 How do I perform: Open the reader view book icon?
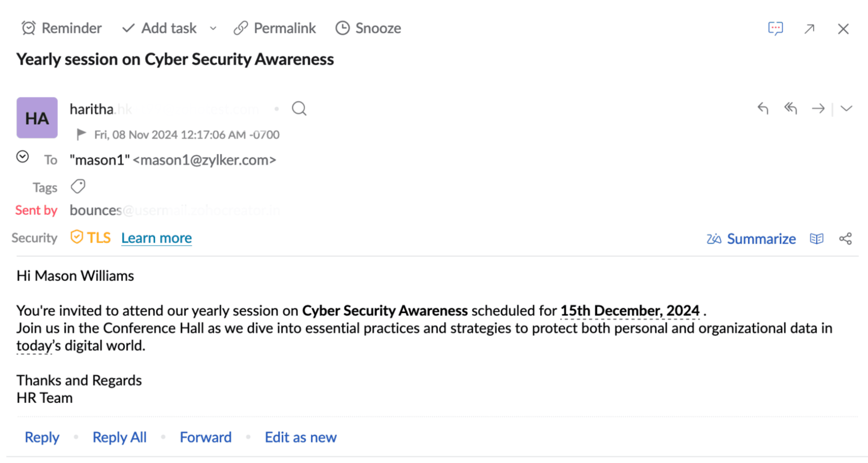click(x=817, y=239)
